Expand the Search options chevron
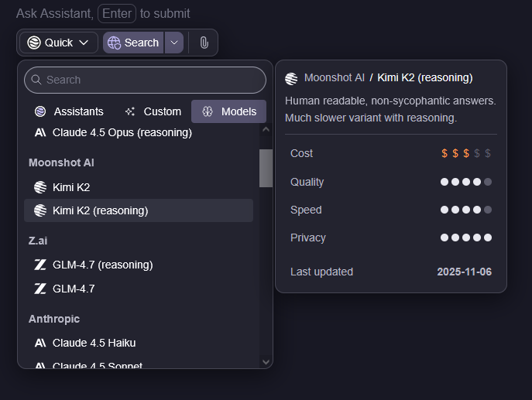Image resolution: width=532 pixels, height=400 pixels. click(x=174, y=43)
